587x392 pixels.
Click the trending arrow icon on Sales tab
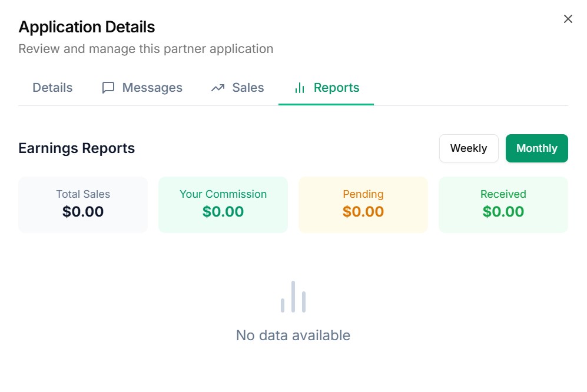[x=218, y=88]
